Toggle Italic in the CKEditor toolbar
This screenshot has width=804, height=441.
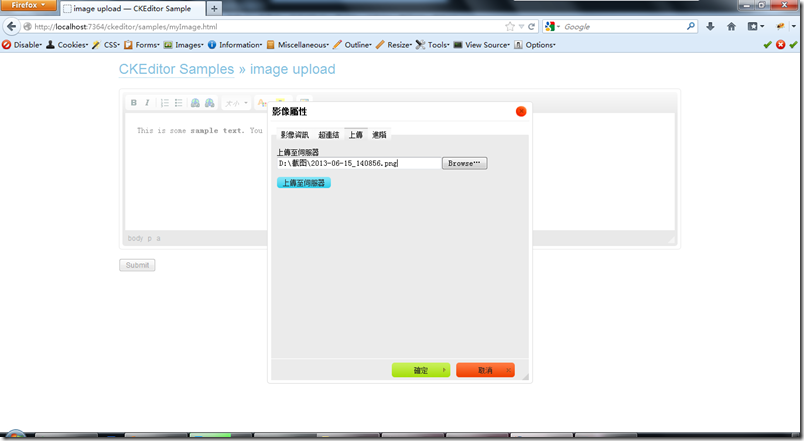coord(147,103)
